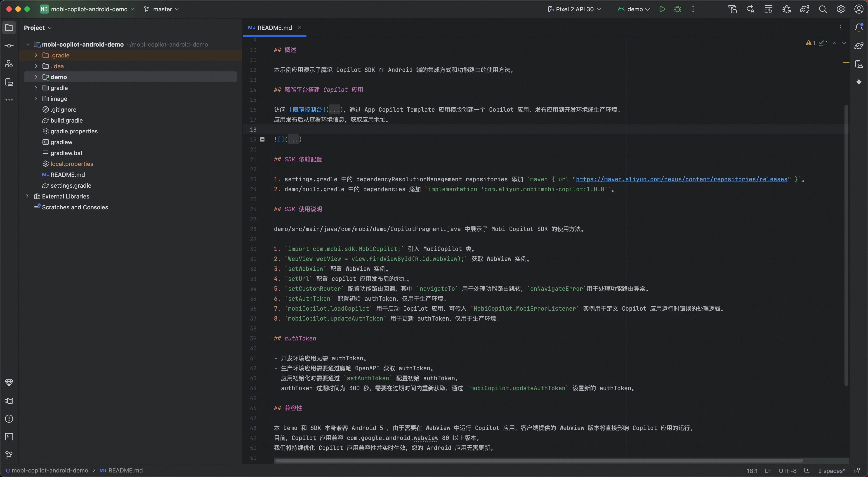Open the App Quality Insights gem icon
868x477 pixels.
pos(9,382)
